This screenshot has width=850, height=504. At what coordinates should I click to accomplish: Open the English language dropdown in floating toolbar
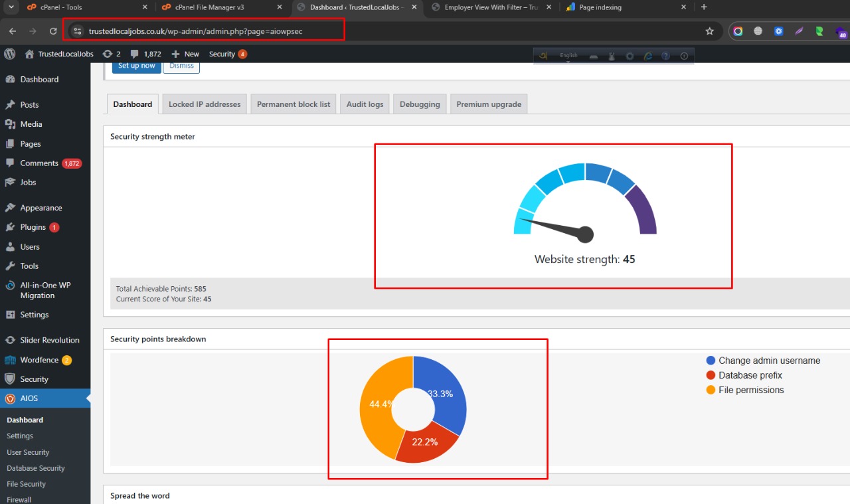coord(568,56)
